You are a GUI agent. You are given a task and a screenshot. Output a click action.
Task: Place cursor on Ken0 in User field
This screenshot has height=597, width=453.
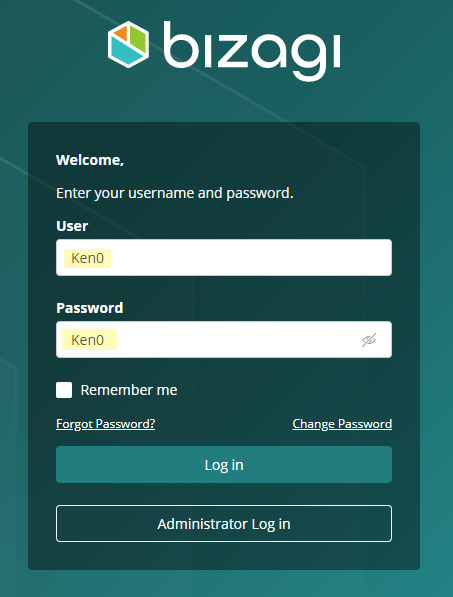coord(88,258)
